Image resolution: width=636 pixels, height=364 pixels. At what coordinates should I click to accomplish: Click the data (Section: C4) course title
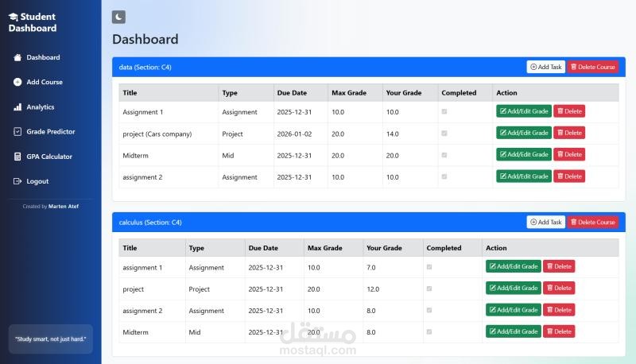145,68
